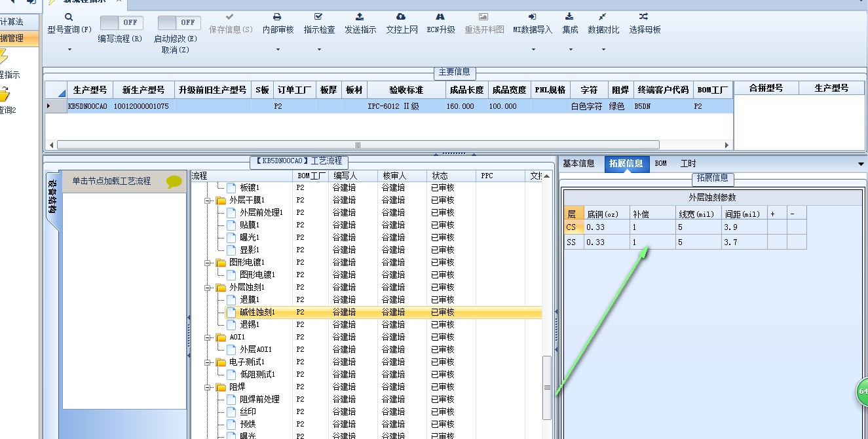Switch to the 基本信息 tab
The height and width of the screenshot is (439, 868).
tap(578, 164)
